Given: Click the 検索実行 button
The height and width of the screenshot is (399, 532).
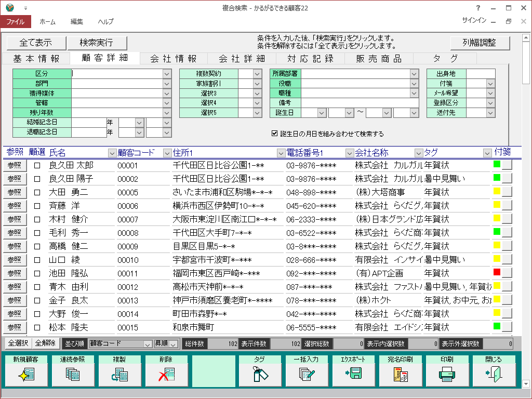Looking at the screenshot, I should 97,43.
